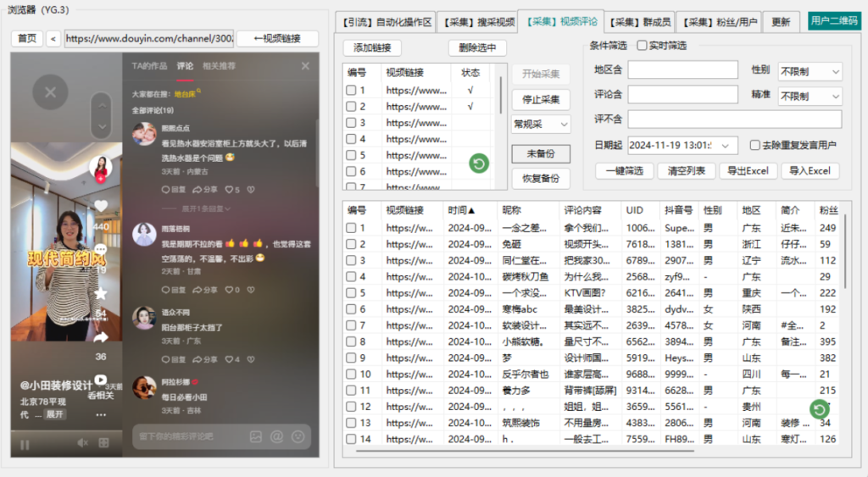
Task: Click green refresh icon in link list
Action: pos(479,164)
